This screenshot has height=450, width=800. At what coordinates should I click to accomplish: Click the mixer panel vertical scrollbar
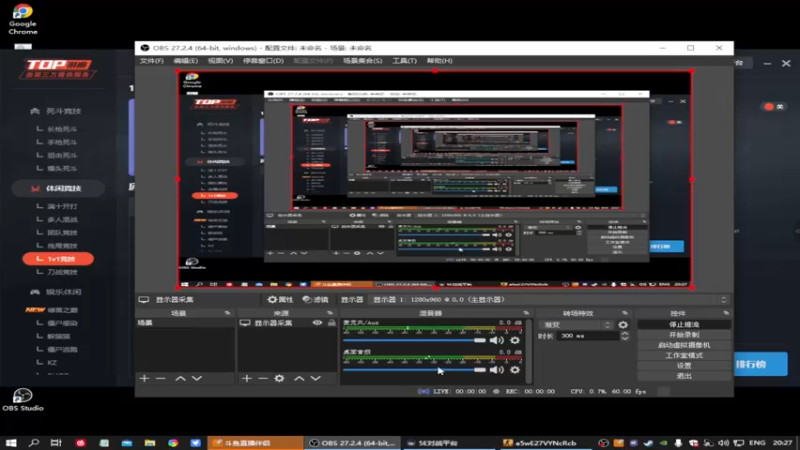tap(528, 351)
